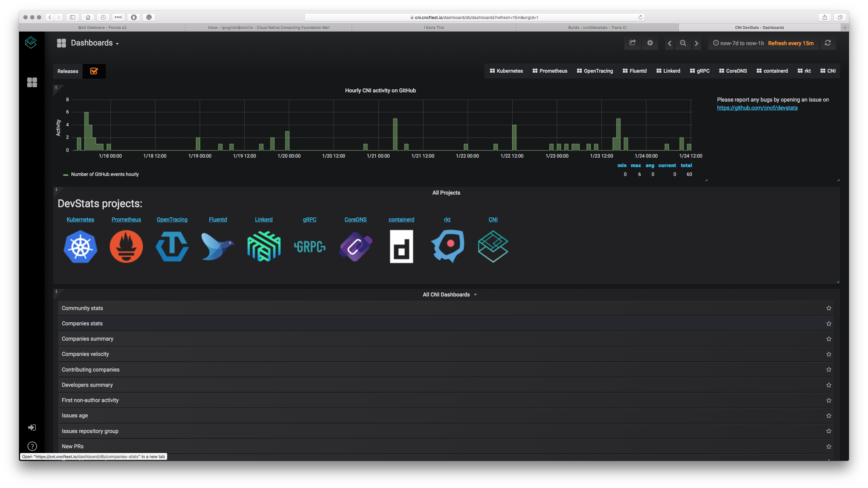Viewport: 868px width, 488px height.
Task: Click the Releases button
Action: pyautogui.click(x=67, y=71)
